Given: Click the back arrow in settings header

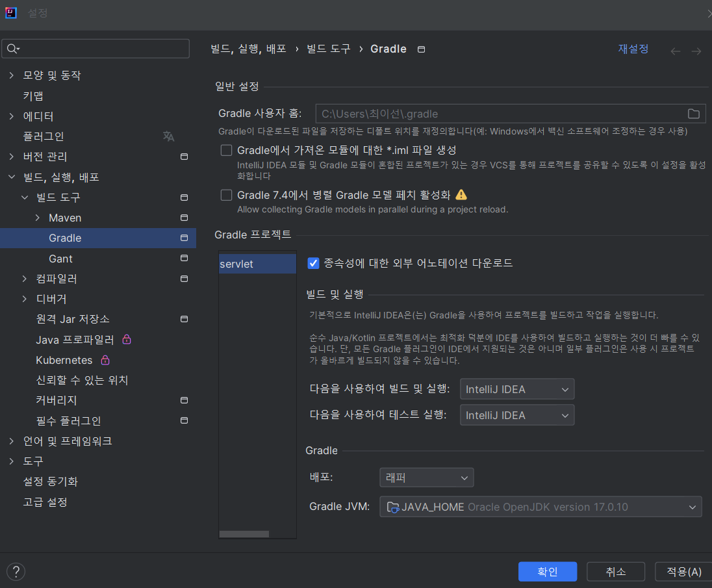Looking at the screenshot, I should pyautogui.click(x=675, y=51).
